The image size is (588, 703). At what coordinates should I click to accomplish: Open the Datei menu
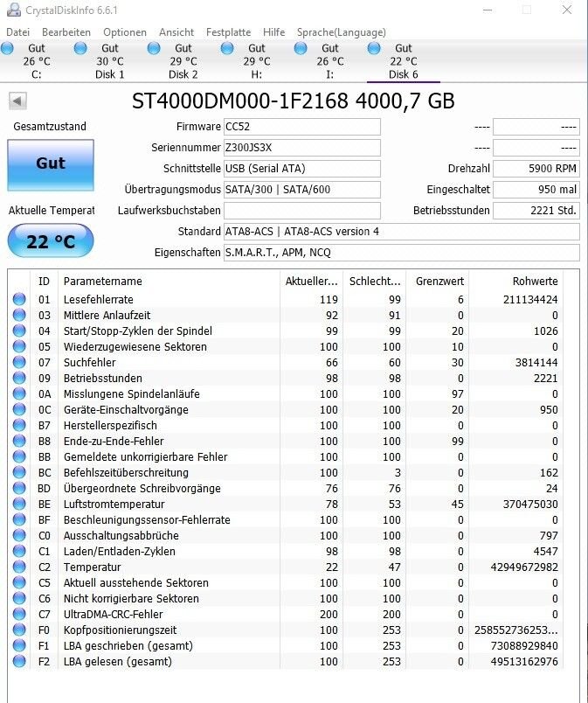point(18,32)
